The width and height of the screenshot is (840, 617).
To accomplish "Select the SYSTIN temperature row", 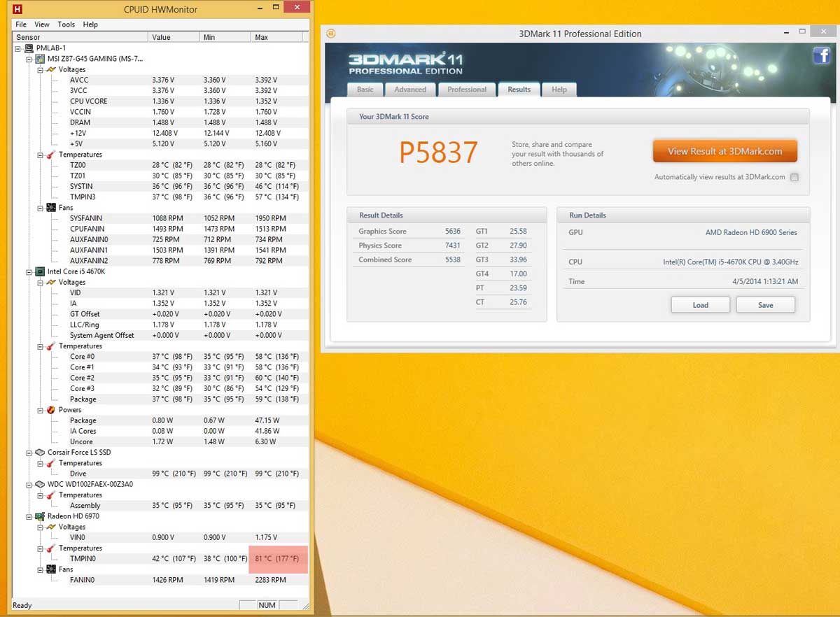I will click(161, 187).
